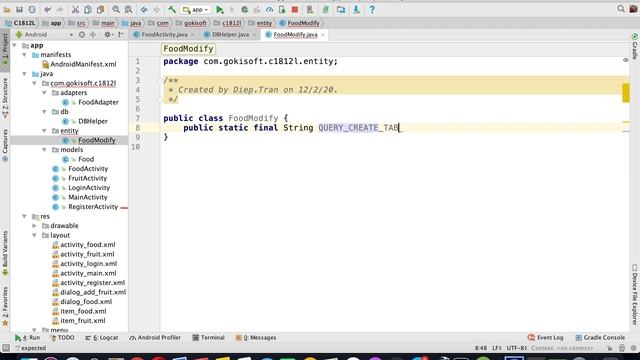Expand the drawable folder
Image resolution: width=640 pixels, height=360 pixels.
pos(34,226)
